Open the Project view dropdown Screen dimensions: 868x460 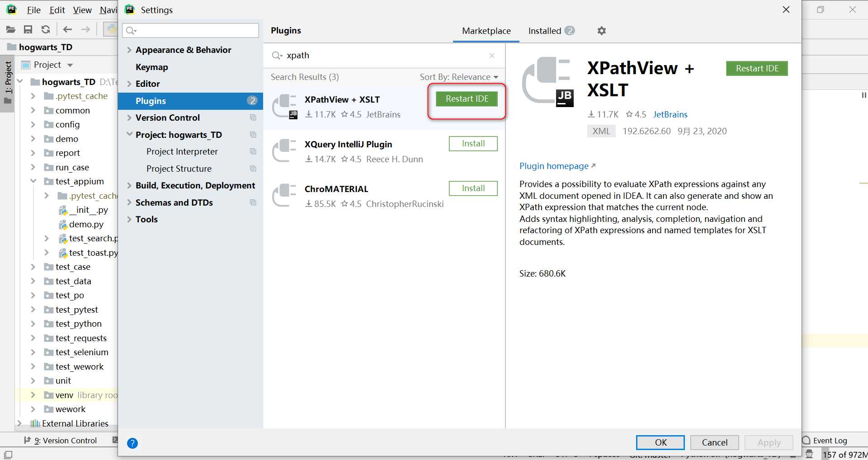(70, 65)
